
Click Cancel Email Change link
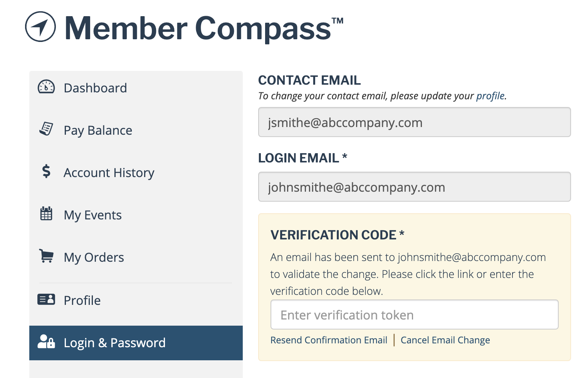pyautogui.click(x=445, y=340)
